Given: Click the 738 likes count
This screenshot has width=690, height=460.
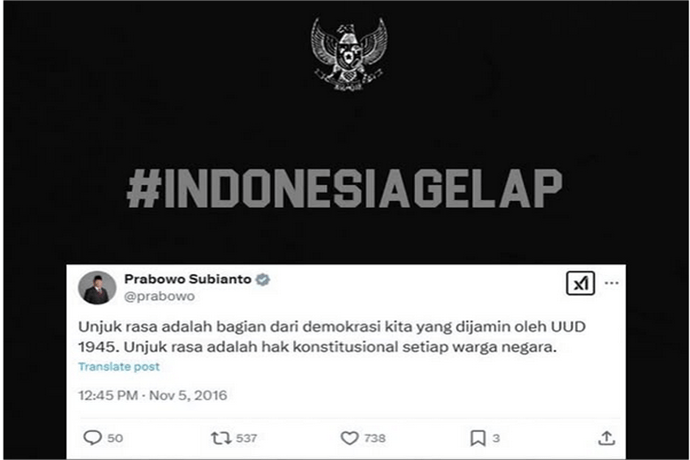Looking at the screenshot, I should (375, 438).
